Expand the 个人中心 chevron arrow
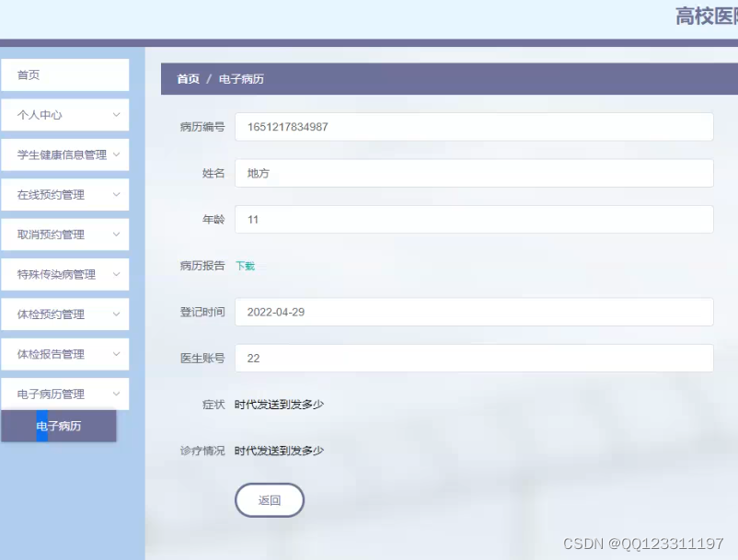 [116, 115]
